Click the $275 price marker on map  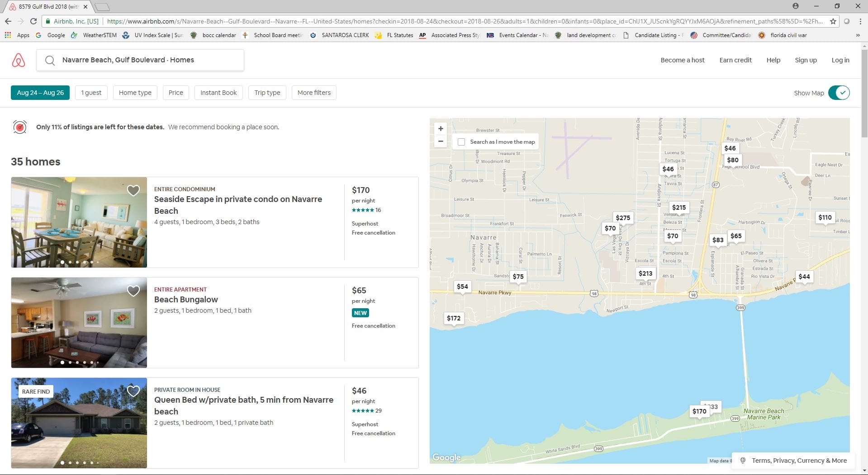622,218
